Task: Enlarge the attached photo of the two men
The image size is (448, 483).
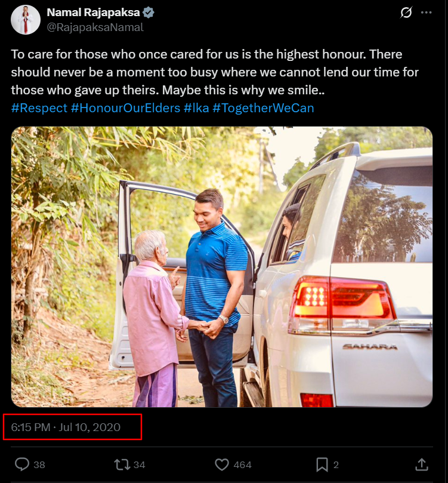Action: [222, 266]
